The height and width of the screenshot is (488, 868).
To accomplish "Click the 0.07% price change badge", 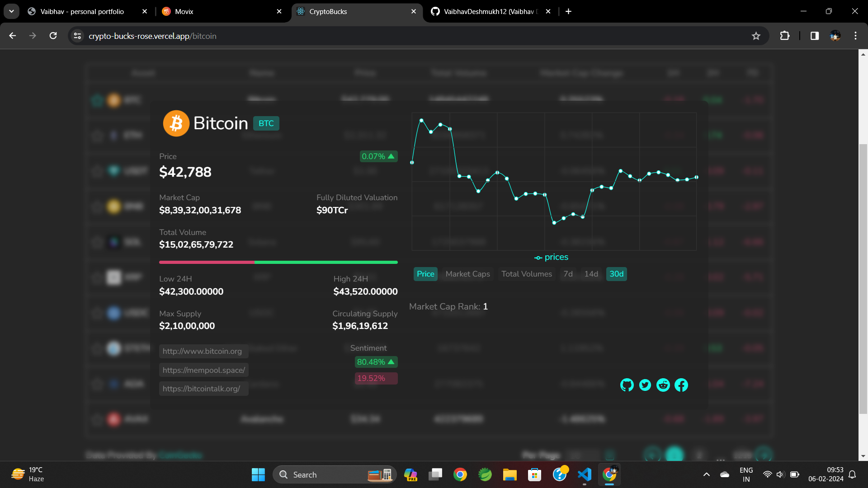I will tap(378, 156).
